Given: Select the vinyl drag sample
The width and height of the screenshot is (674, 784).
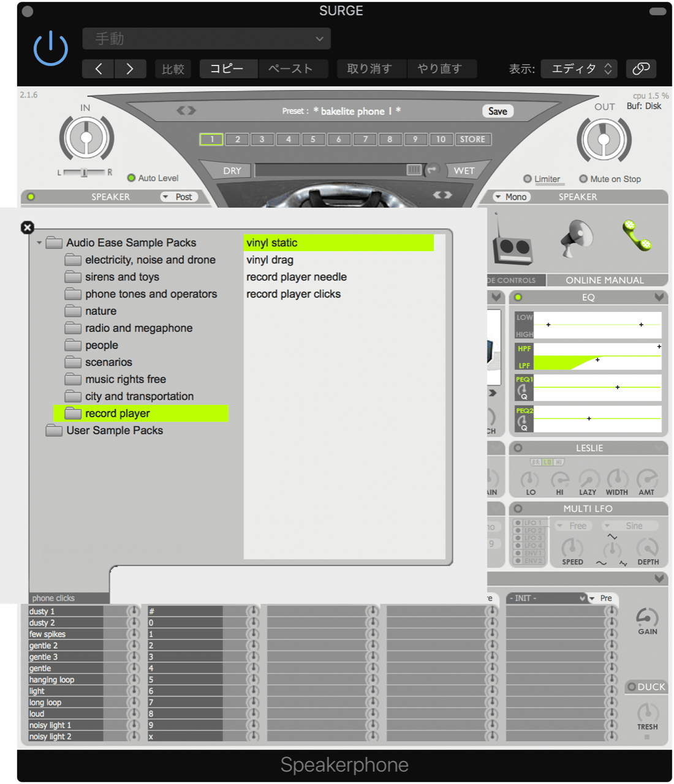Looking at the screenshot, I should click(x=270, y=260).
